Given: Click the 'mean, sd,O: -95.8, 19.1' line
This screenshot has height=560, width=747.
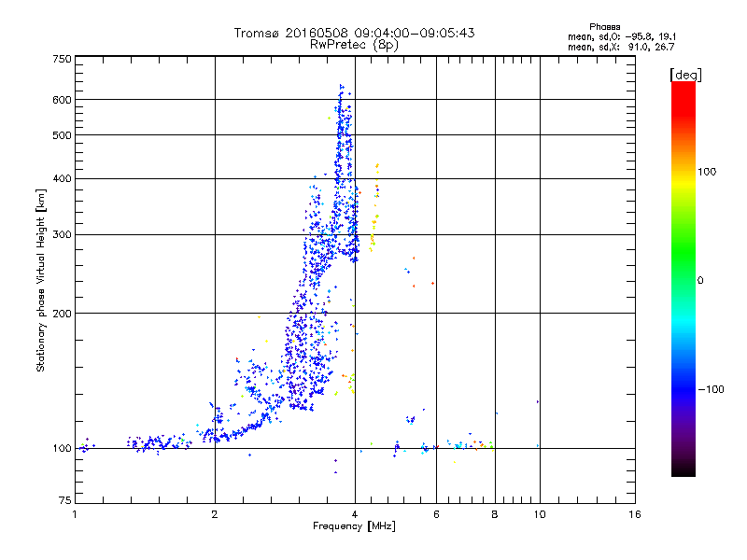Looking at the screenshot, I should (622, 36).
